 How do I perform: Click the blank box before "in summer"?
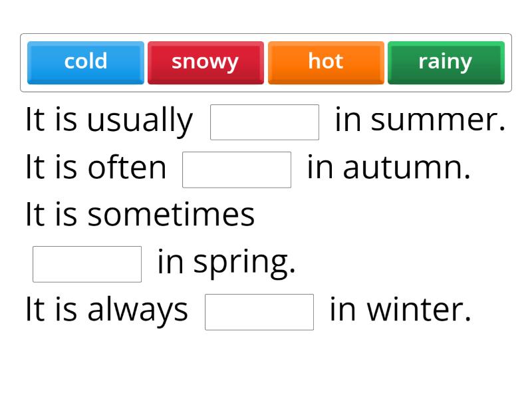265,122
